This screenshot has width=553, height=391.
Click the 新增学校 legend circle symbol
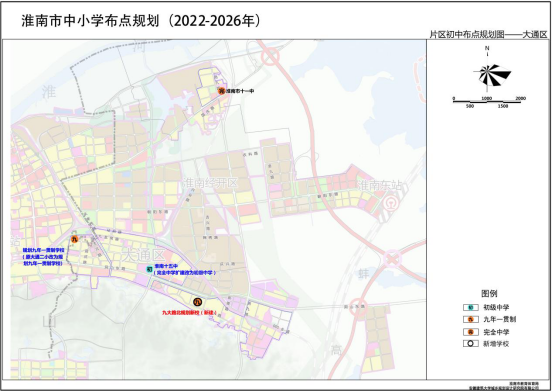pos(471,344)
